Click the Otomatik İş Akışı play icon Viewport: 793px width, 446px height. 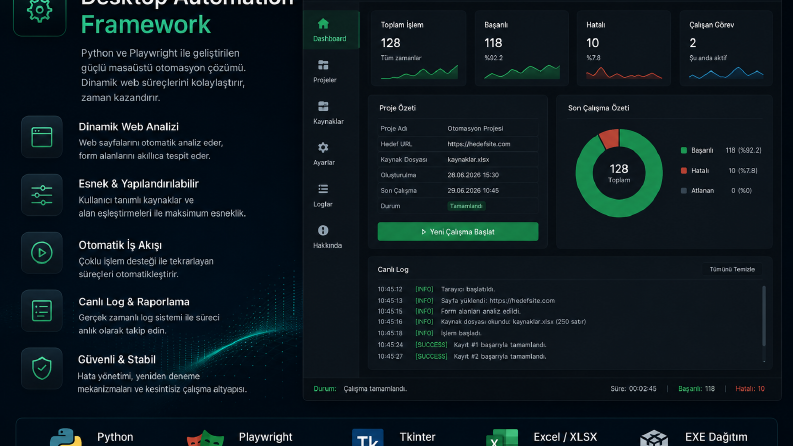(x=42, y=253)
